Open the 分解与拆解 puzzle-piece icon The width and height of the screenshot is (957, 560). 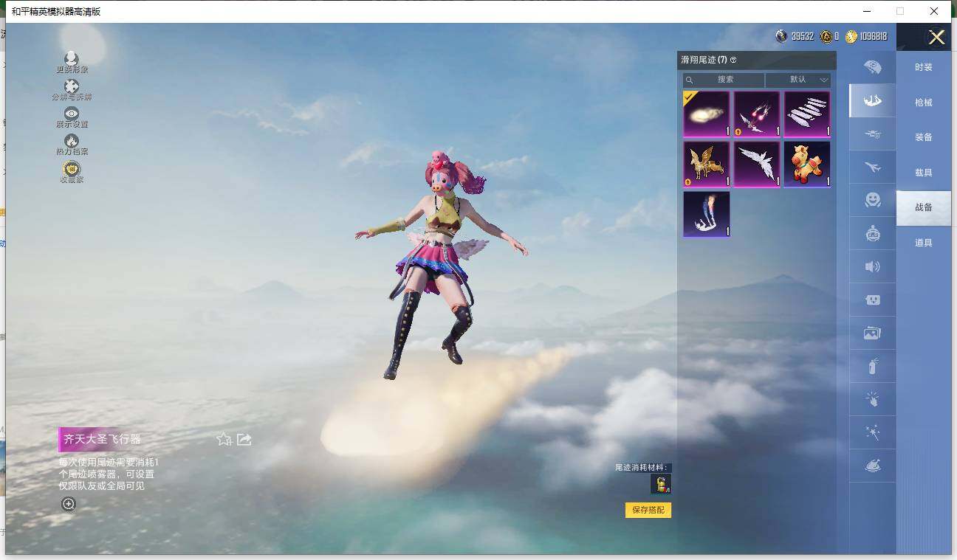72,86
